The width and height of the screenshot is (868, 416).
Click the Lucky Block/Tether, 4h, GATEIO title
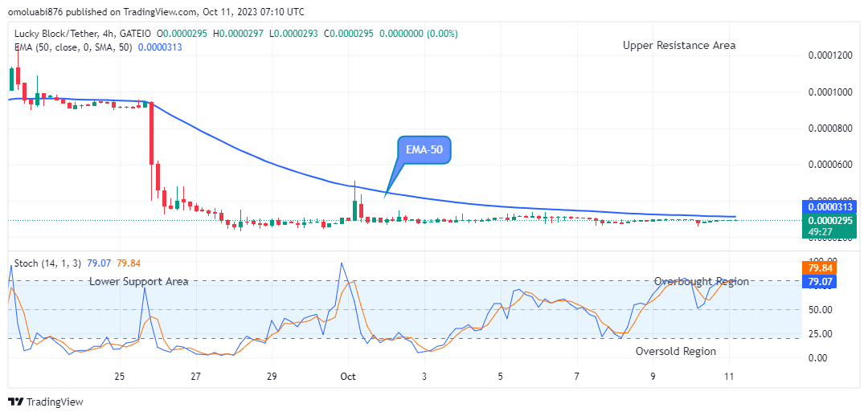coord(82,34)
